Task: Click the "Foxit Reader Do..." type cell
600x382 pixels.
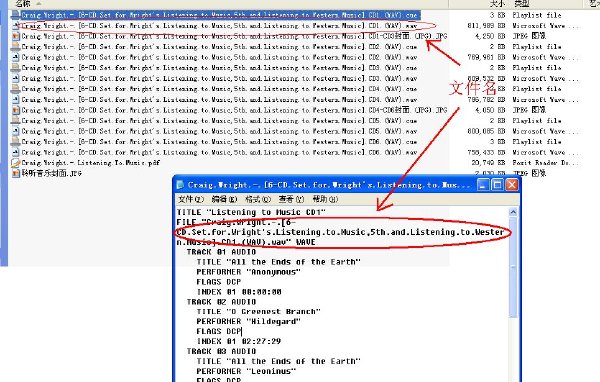Action: (x=545, y=163)
